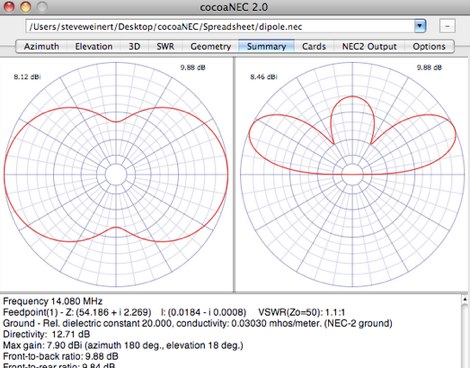This screenshot has width=470, height=368.
Task: Click the 8.12 dBi label
Action: pos(27,77)
